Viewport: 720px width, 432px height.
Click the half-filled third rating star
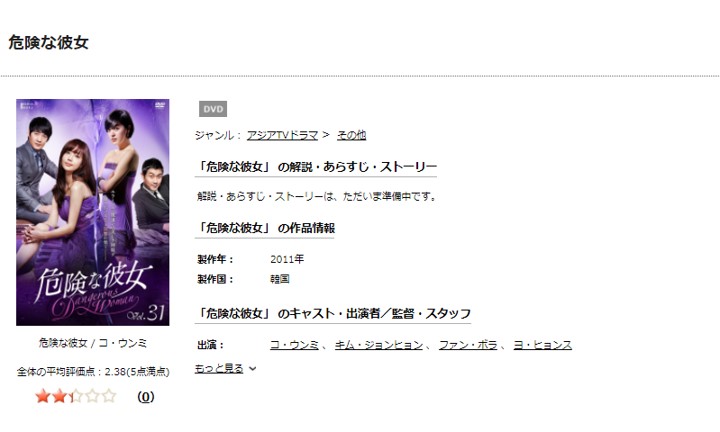pyautogui.click(x=76, y=396)
